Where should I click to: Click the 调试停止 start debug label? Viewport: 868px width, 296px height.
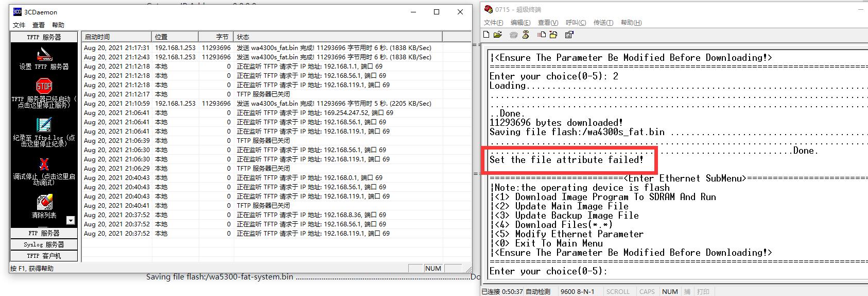click(x=44, y=179)
